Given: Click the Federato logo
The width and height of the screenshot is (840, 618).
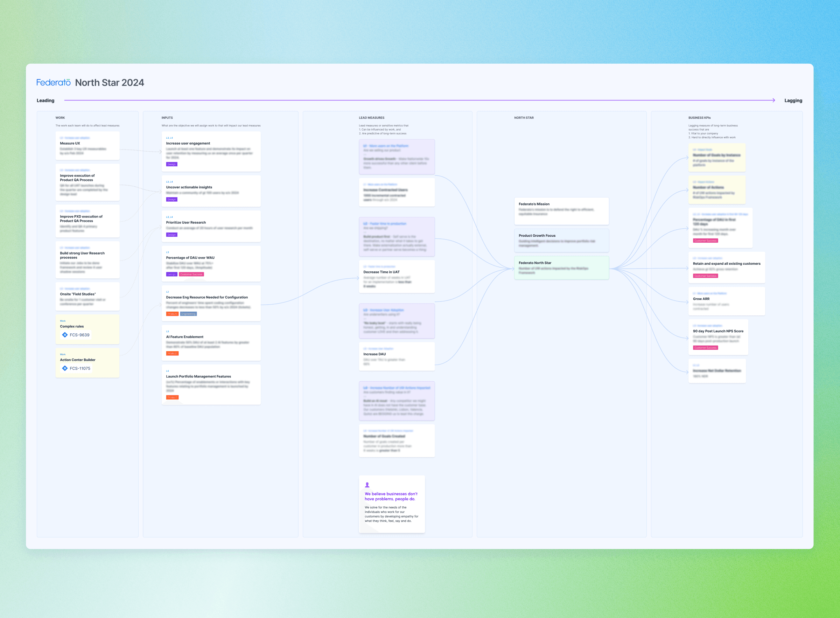Looking at the screenshot, I should (54, 82).
